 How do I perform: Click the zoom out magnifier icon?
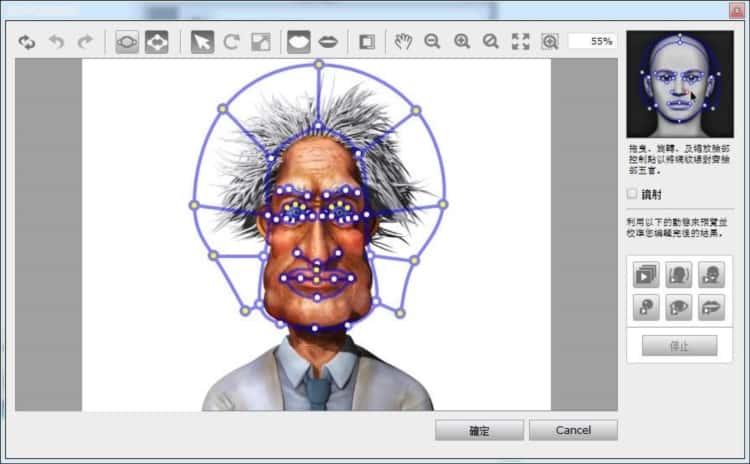(432, 42)
